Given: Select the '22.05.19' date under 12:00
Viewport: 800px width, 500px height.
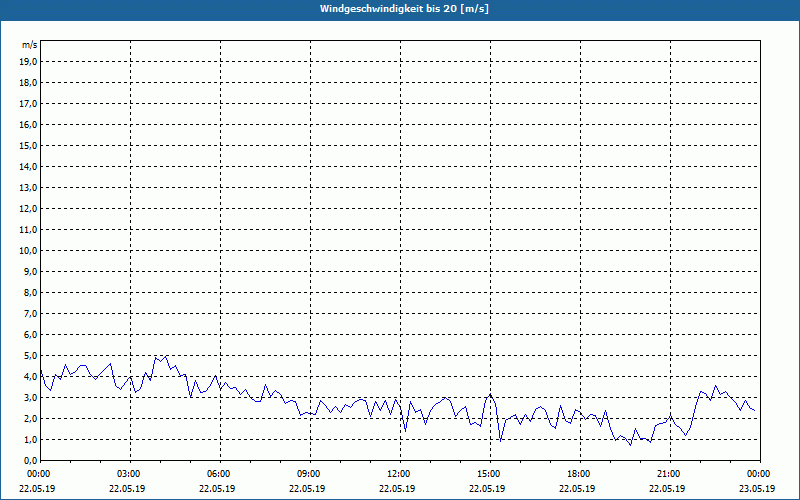Looking at the screenshot, I should coord(397,488).
